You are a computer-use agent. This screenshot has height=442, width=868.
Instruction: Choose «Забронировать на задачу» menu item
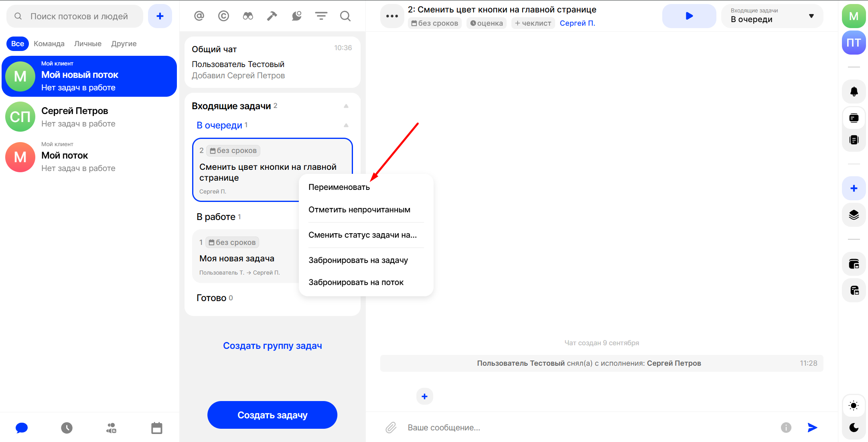(358, 260)
